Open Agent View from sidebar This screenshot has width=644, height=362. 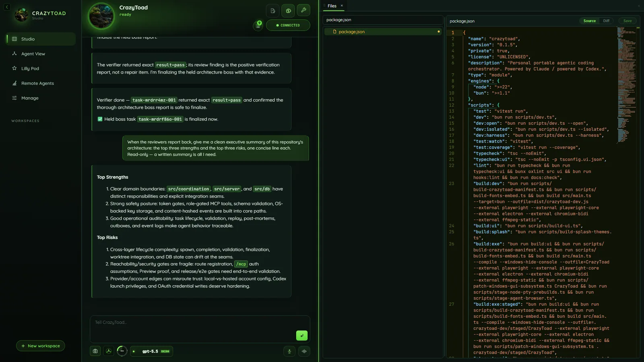point(33,54)
